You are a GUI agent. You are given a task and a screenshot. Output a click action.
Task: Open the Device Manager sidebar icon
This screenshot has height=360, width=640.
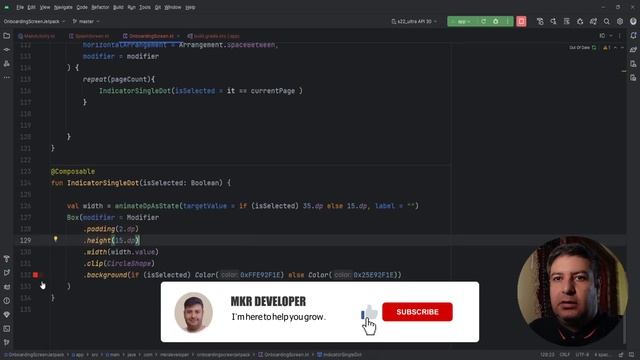pos(633,64)
